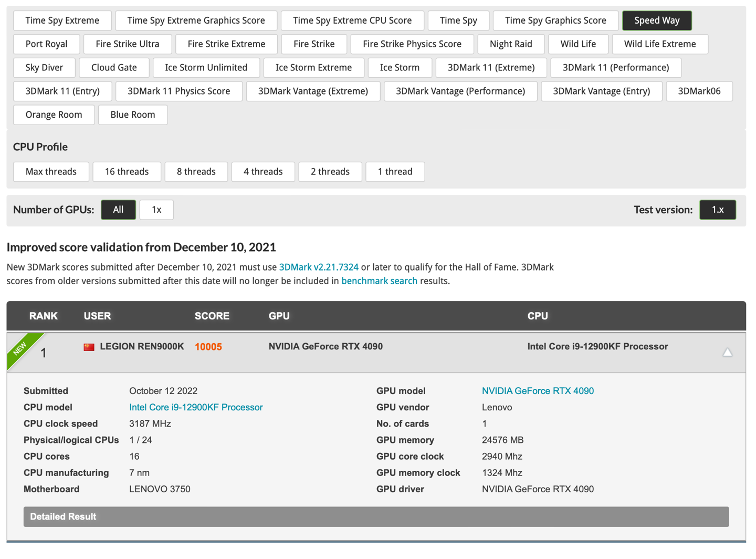Select Time Spy Graphics Score

click(555, 20)
